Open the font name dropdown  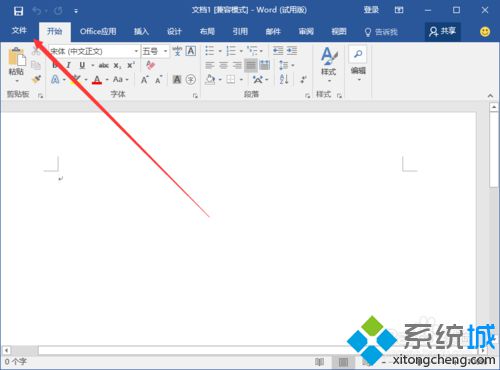coord(136,51)
